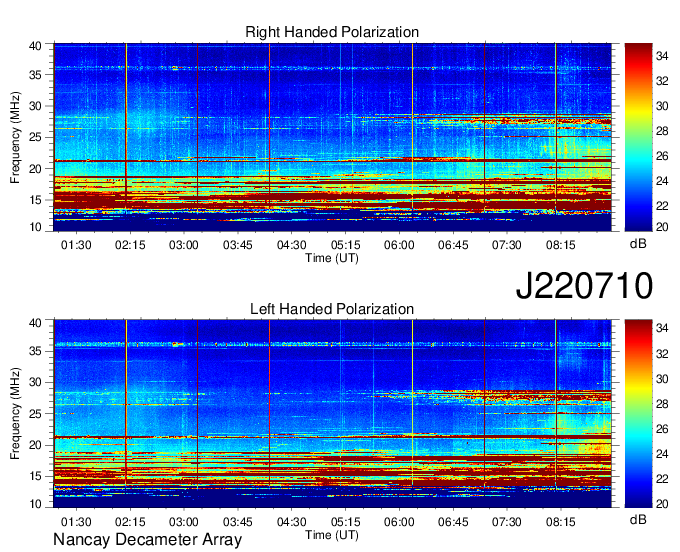
Task: Click the '15' frequency tick of Left Handed plot
Action: click(x=35, y=477)
